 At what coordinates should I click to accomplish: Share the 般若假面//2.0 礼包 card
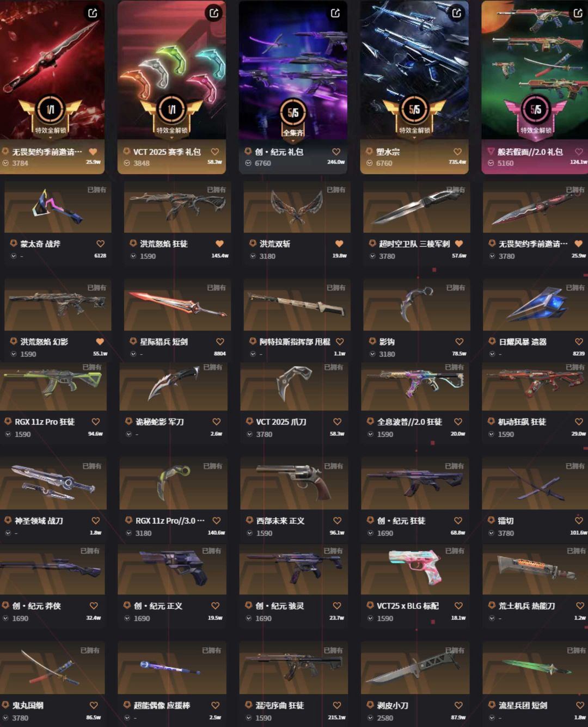[578, 13]
